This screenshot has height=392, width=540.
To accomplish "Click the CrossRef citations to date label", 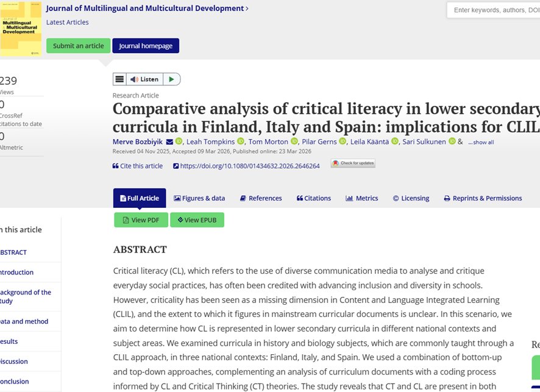I will [21, 120].
